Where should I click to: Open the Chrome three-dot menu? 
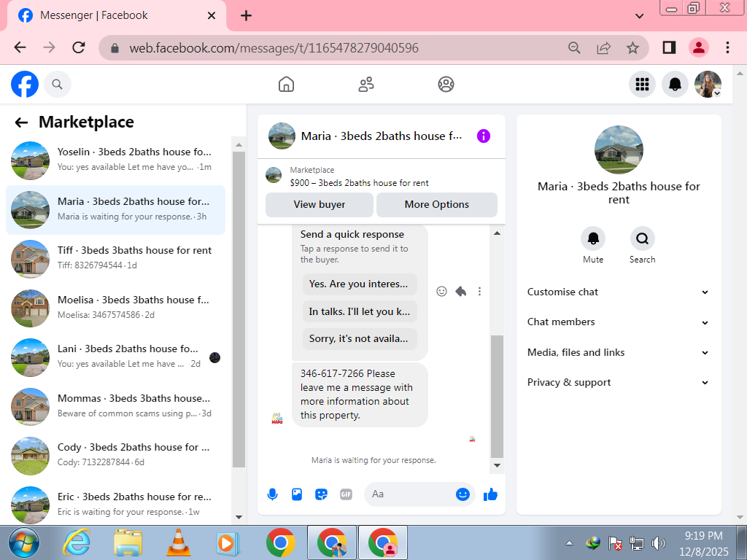(727, 47)
